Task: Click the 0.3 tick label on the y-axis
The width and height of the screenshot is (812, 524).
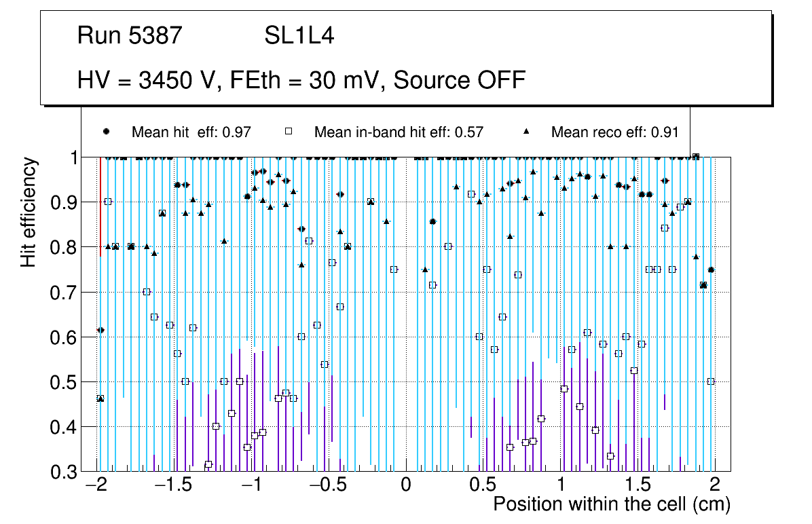Action: coord(64,472)
